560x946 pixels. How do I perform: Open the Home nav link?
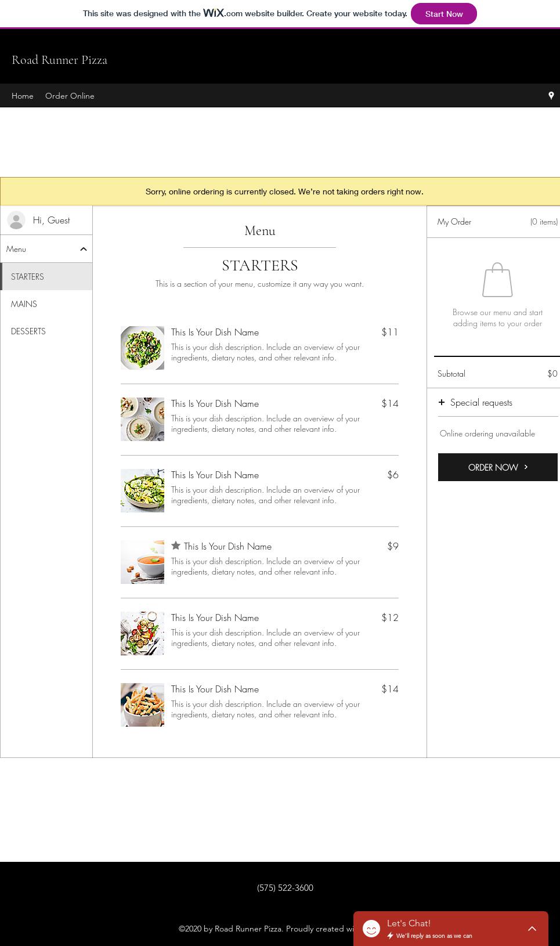point(23,96)
